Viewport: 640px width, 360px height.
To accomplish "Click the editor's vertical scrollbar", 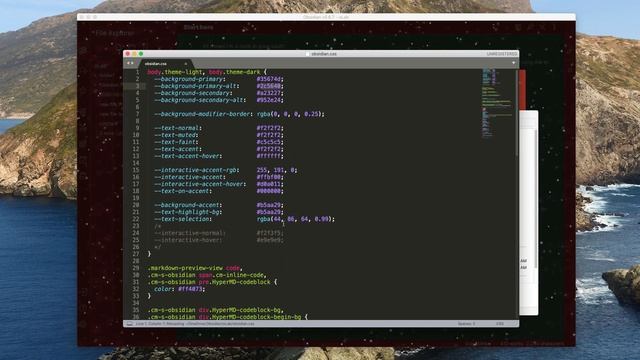I will click(517, 112).
